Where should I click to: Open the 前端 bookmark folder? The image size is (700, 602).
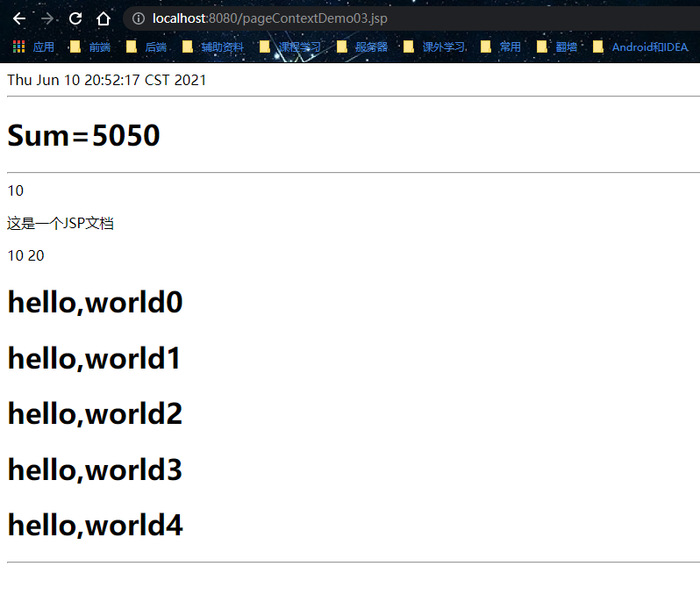90,47
